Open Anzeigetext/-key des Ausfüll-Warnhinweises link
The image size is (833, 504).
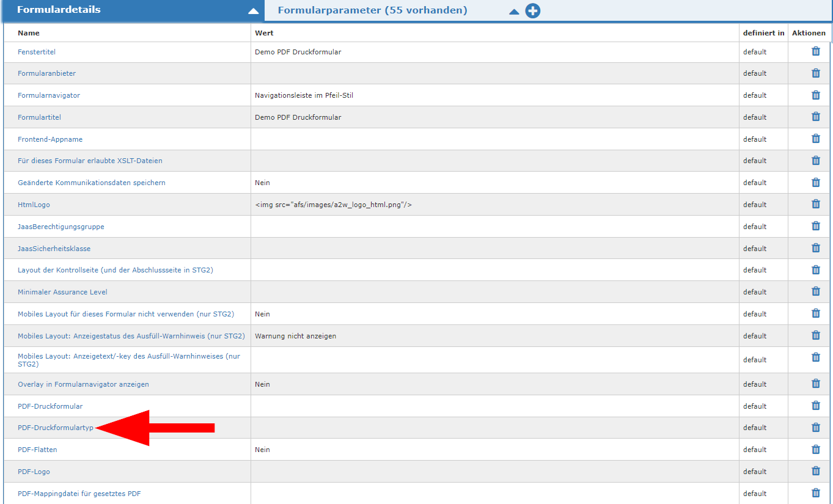(129, 360)
